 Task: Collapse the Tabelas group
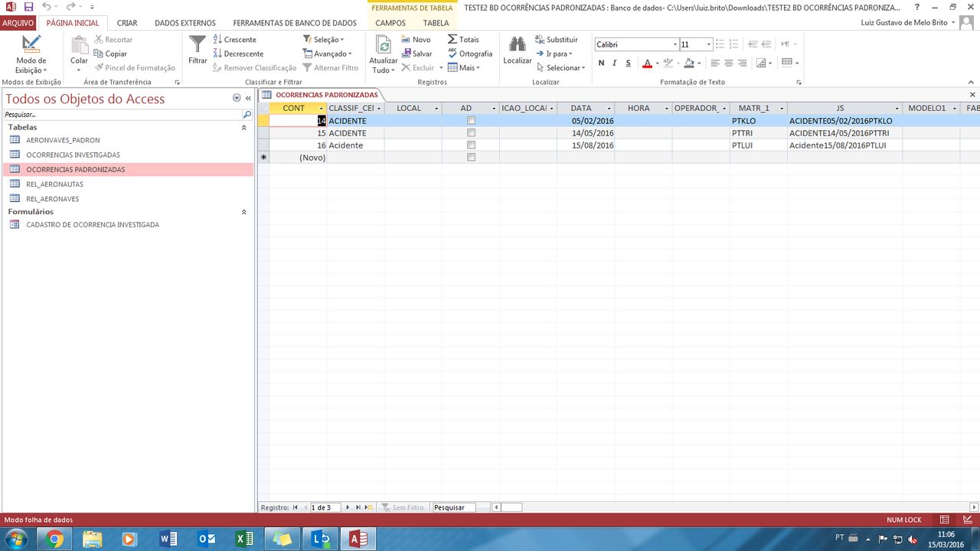[244, 127]
